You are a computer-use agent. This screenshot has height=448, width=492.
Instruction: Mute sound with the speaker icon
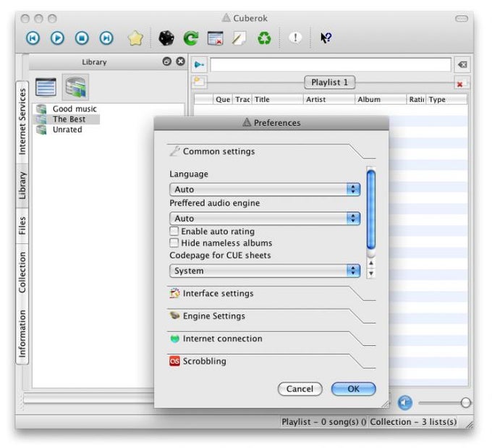pyautogui.click(x=404, y=403)
